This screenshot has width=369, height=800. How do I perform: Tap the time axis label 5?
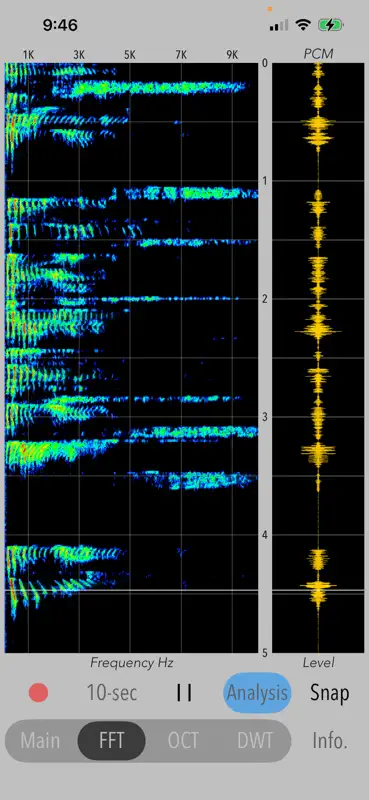pos(264,653)
